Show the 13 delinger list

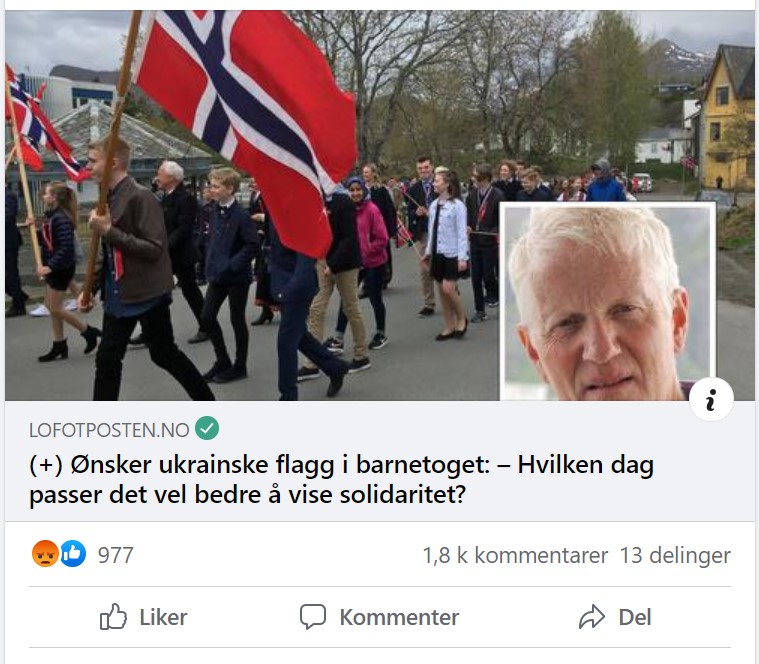675,555
